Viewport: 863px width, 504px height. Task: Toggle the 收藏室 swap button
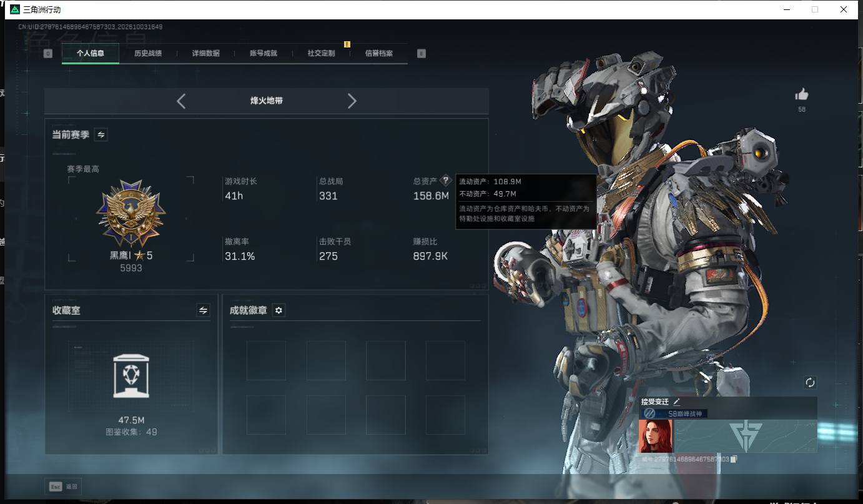click(203, 310)
